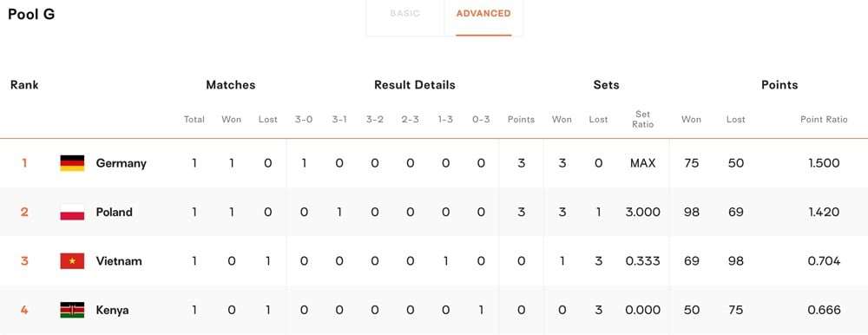Click the Poland flag icon
The height and width of the screenshot is (335, 868).
(x=72, y=212)
